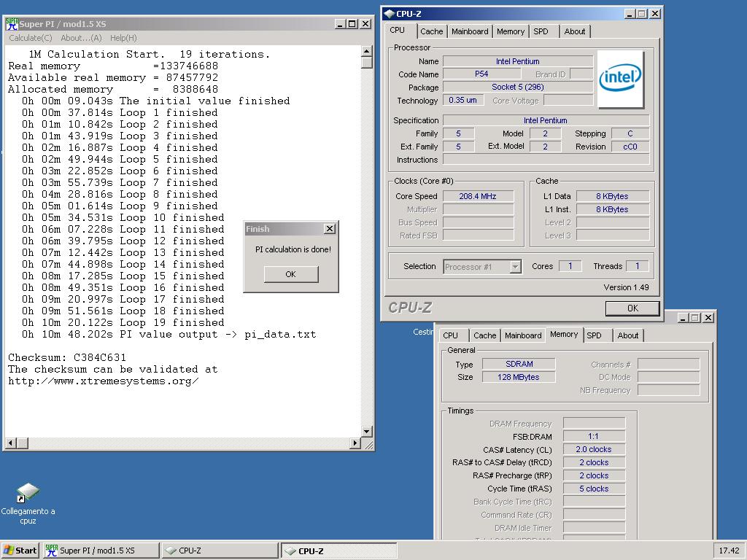This screenshot has height=560, width=747.
Task: Click the 17.42 system tray clock
Action: coord(729,550)
